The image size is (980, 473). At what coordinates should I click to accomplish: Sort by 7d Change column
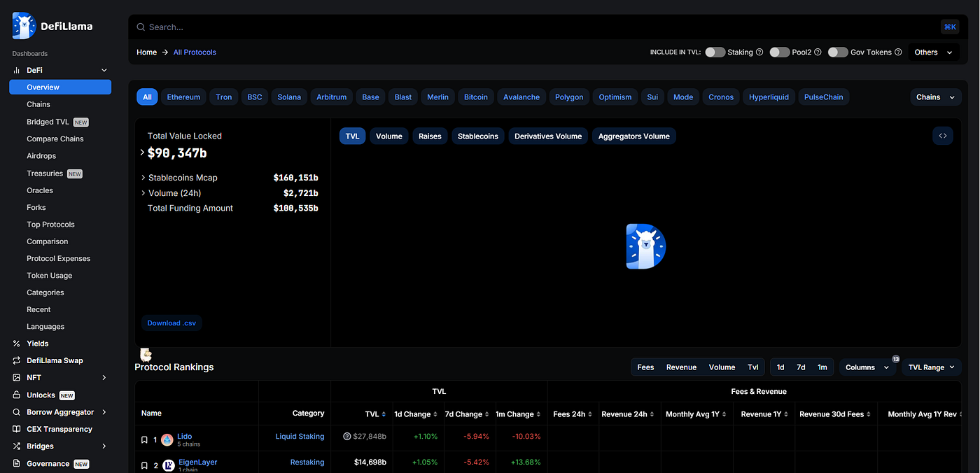pos(487,415)
